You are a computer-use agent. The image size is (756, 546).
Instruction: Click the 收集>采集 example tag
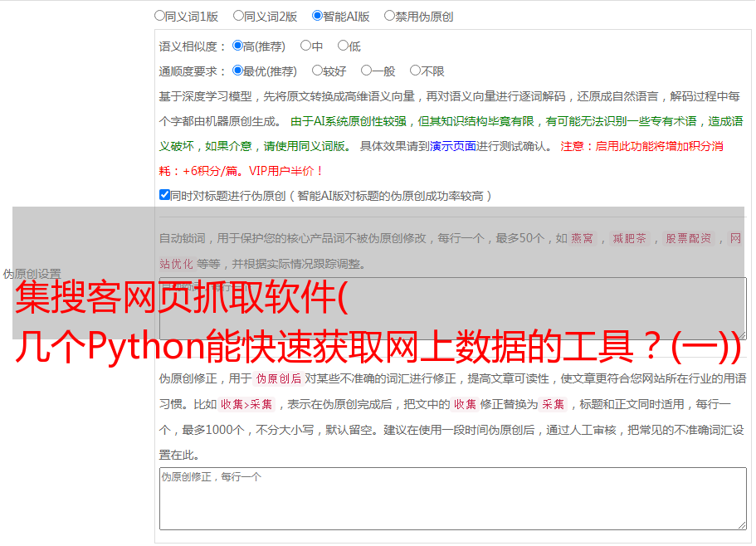click(x=246, y=404)
